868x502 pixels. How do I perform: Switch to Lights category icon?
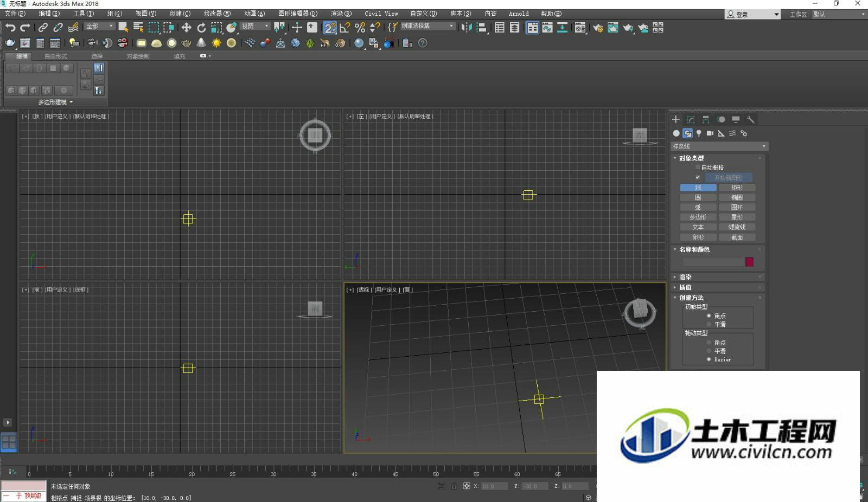pos(699,133)
